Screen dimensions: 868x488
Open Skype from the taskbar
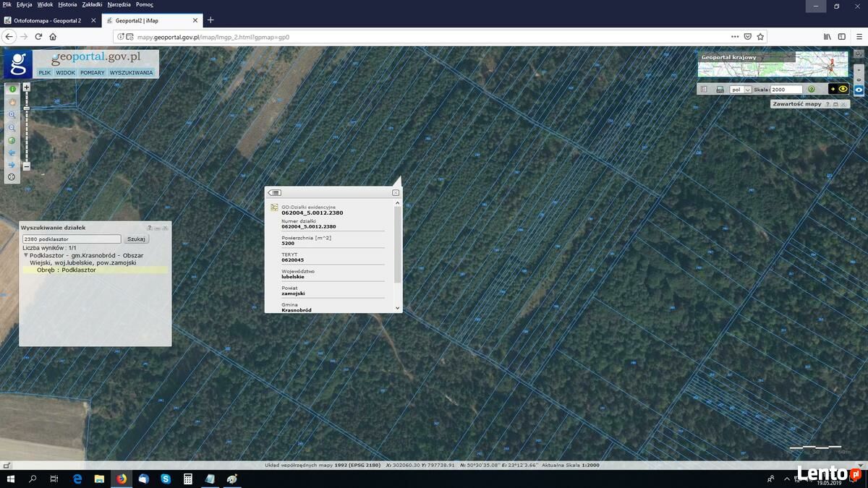point(166,479)
